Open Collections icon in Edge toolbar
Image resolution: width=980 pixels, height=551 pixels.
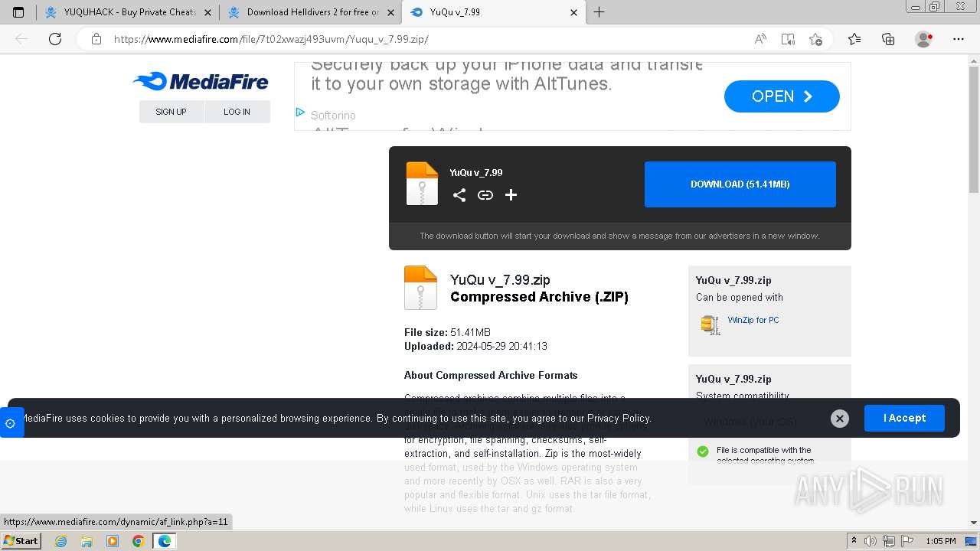point(888,39)
